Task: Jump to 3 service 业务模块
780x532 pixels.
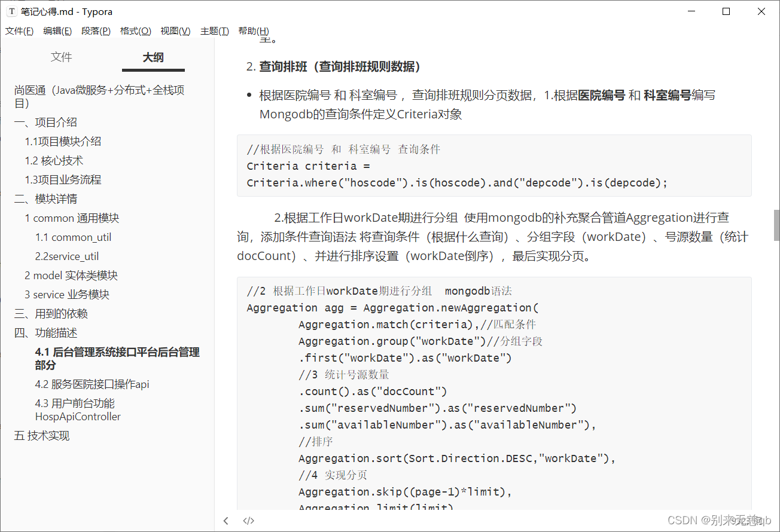Action: click(67, 295)
